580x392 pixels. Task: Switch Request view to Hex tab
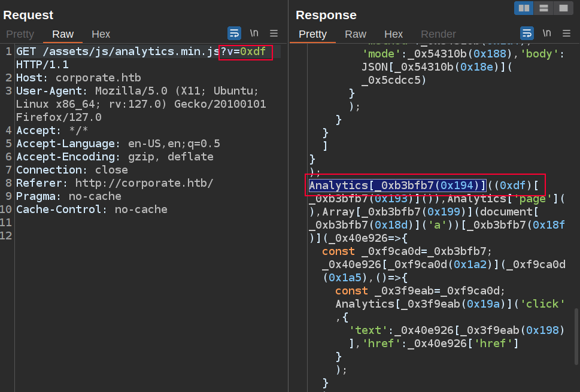101,34
